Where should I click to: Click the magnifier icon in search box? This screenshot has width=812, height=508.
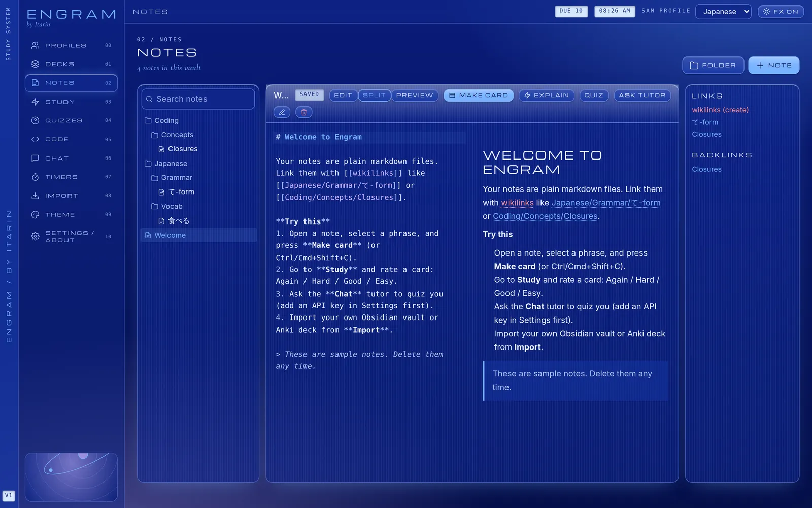tap(149, 99)
